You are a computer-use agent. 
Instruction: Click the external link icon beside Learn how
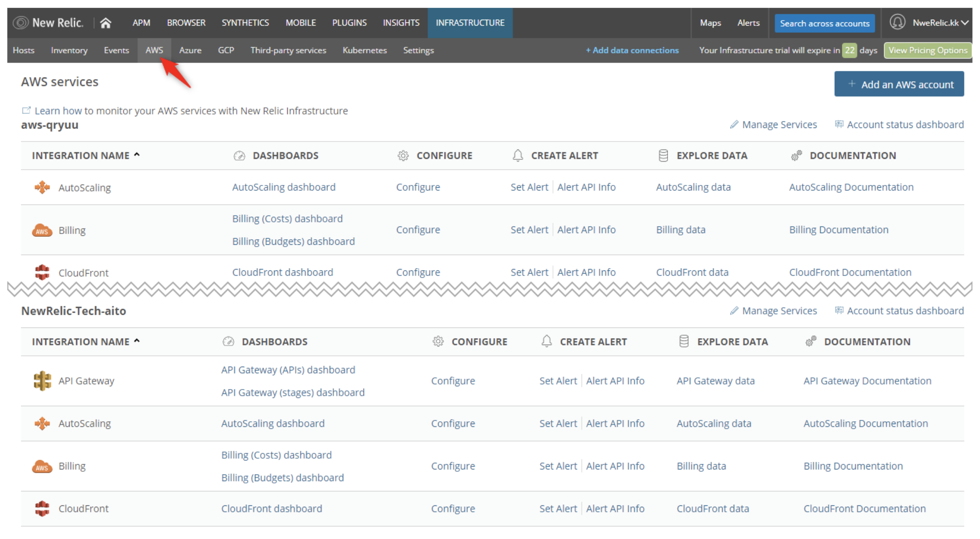pos(26,110)
